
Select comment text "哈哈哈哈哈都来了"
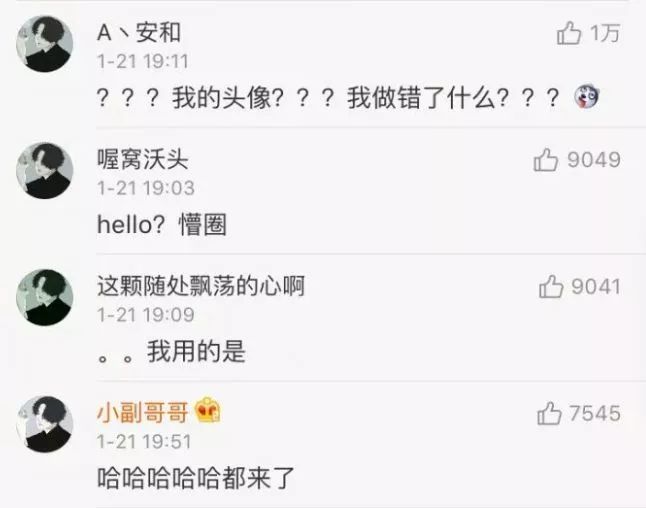click(196, 479)
